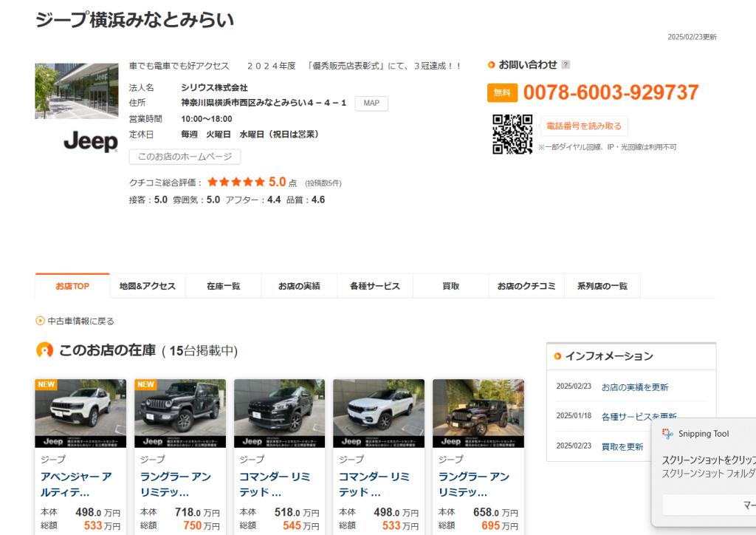Click the five-star rating icons
Screen dimensions: 756x535
click(x=236, y=182)
